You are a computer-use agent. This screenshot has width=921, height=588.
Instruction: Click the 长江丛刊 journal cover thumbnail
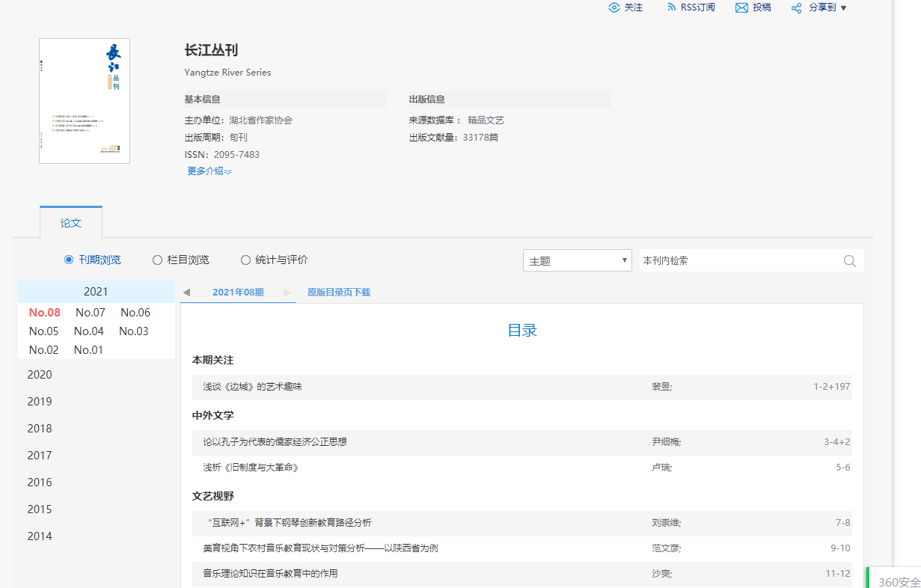[x=85, y=101]
